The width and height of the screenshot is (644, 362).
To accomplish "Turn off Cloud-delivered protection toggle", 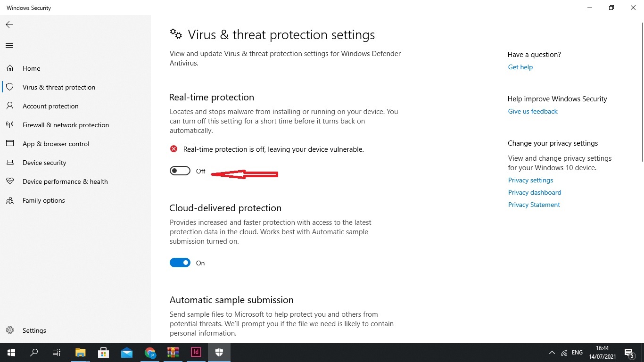I will tap(180, 263).
